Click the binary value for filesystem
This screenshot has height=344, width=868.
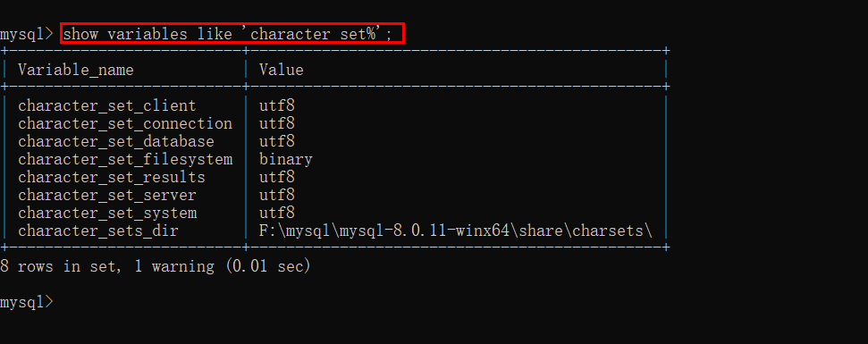286,159
